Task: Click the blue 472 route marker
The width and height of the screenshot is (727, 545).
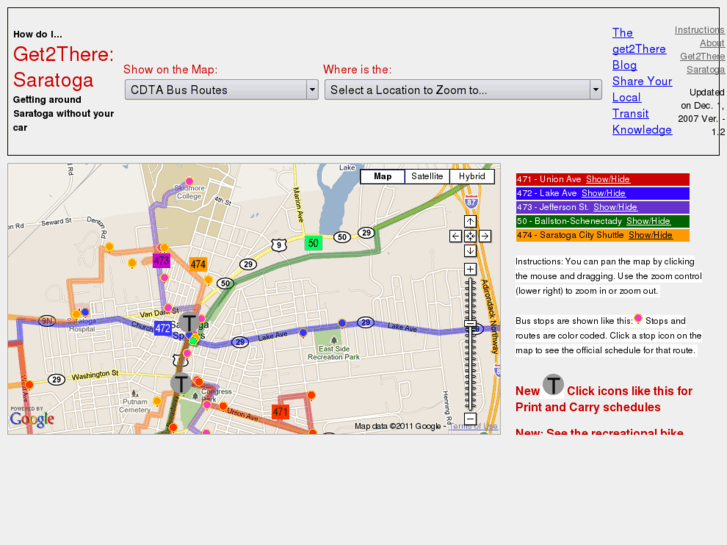Action: [x=162, y=328]
